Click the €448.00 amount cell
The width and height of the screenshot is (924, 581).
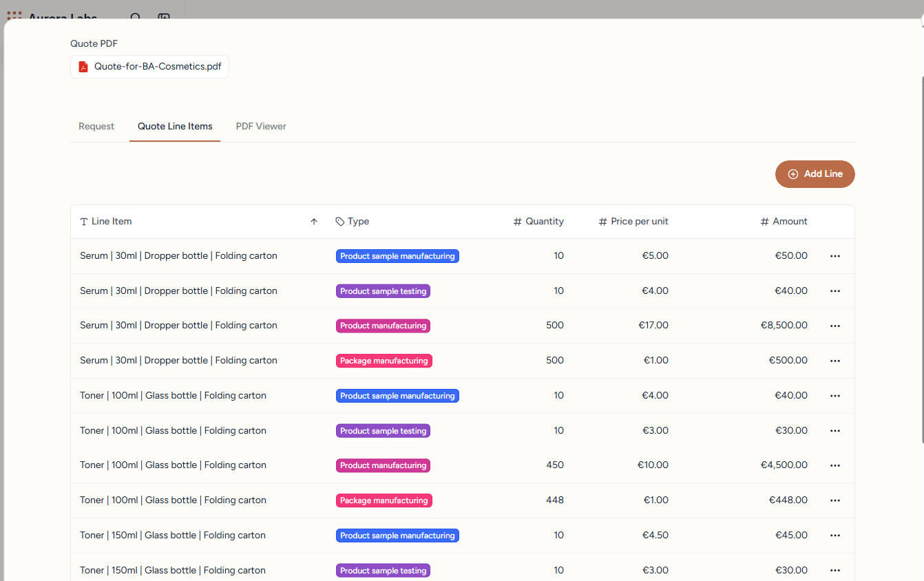tap(788, 500)
